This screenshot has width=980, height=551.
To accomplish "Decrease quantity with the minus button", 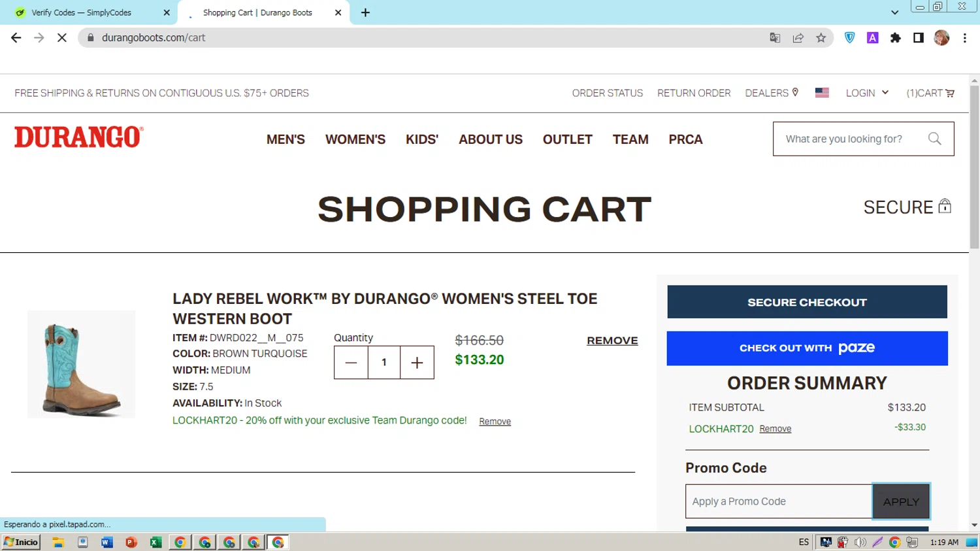I will click(351, 363).
